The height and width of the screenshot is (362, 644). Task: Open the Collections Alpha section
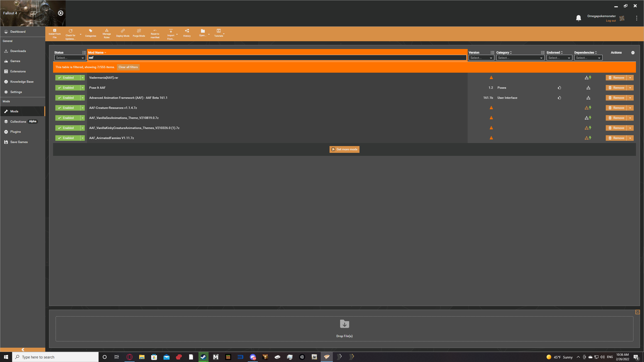coord(18,121)
